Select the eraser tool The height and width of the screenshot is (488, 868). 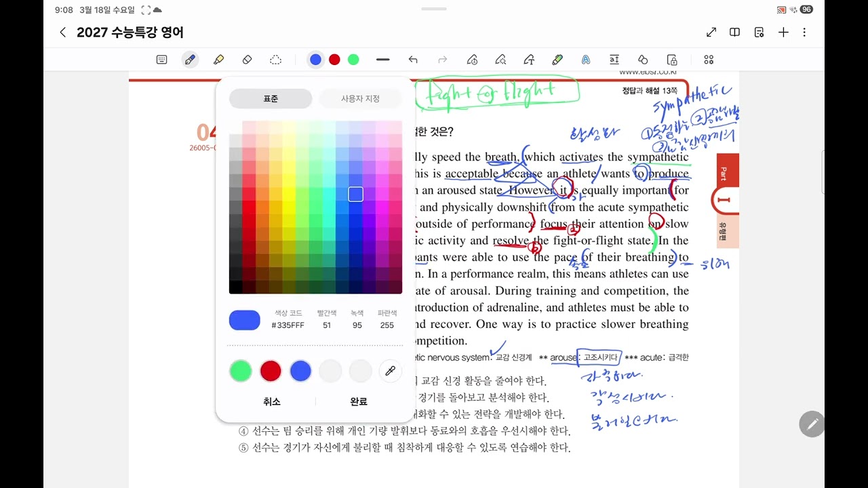click(x=247, y=60)
